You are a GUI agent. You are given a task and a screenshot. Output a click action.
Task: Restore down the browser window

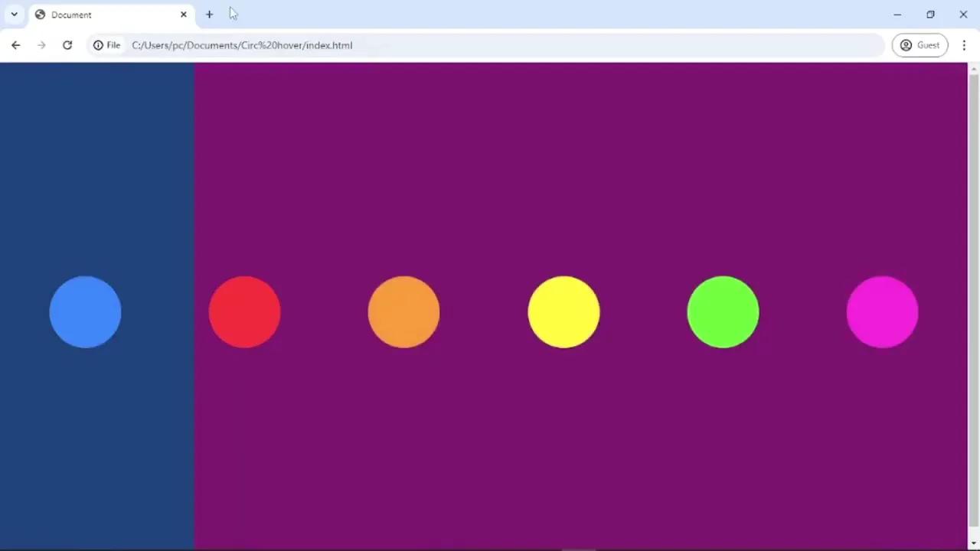(930, 15)
